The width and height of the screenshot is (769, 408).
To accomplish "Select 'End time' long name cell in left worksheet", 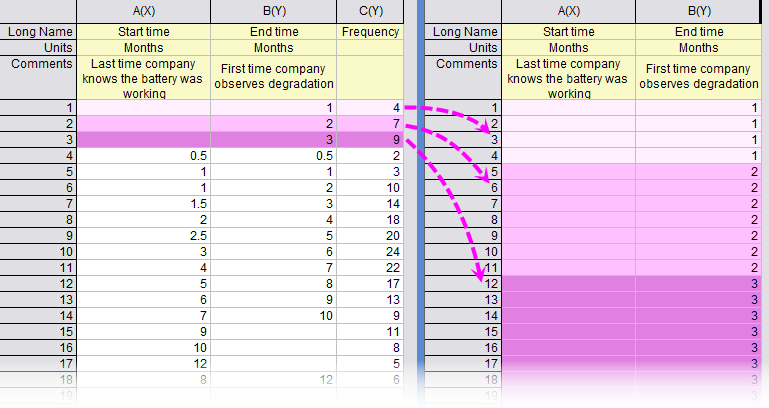I will [274, 32].
